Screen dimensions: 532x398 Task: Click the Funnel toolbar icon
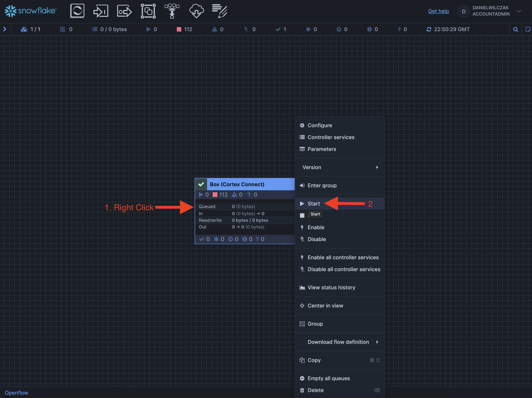point(172,11)
